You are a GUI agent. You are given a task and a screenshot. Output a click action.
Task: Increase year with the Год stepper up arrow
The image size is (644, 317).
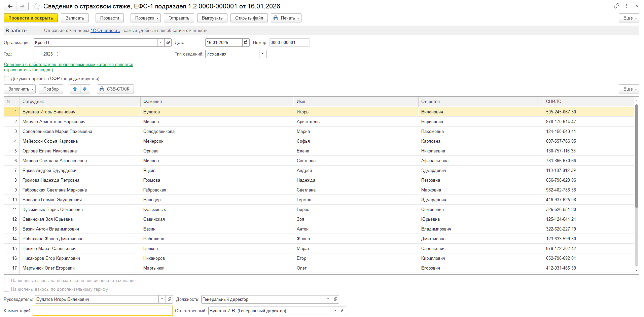pos(58,52)
